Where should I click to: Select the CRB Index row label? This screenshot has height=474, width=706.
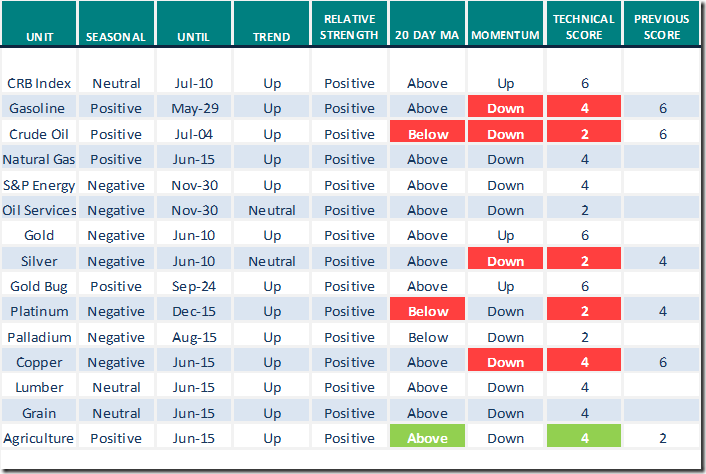coord(40,84)
